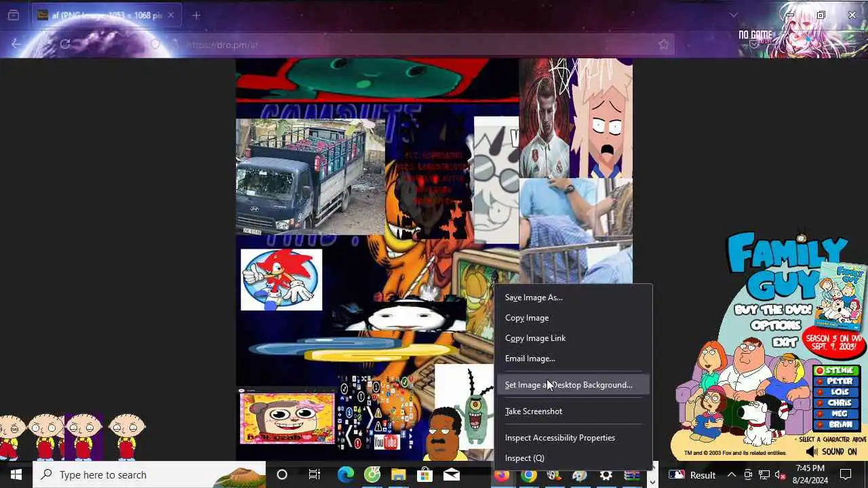Image resolution: width=868 pixels, height=488 pixels.
Task: Open the MLB 'Result' taskbar widget
Action: [692, 474]
